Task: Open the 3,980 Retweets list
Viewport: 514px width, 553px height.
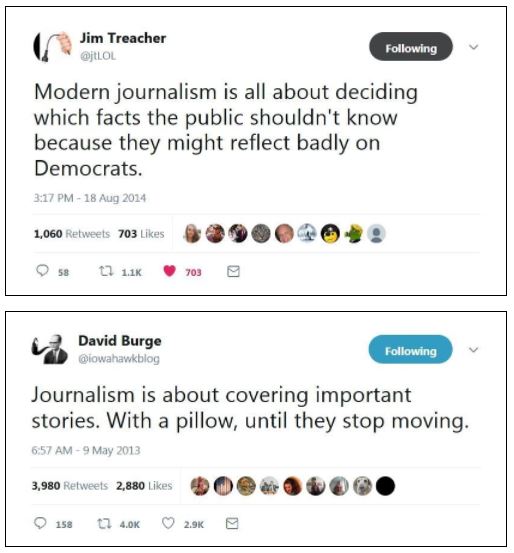Action: pos(69,486)
